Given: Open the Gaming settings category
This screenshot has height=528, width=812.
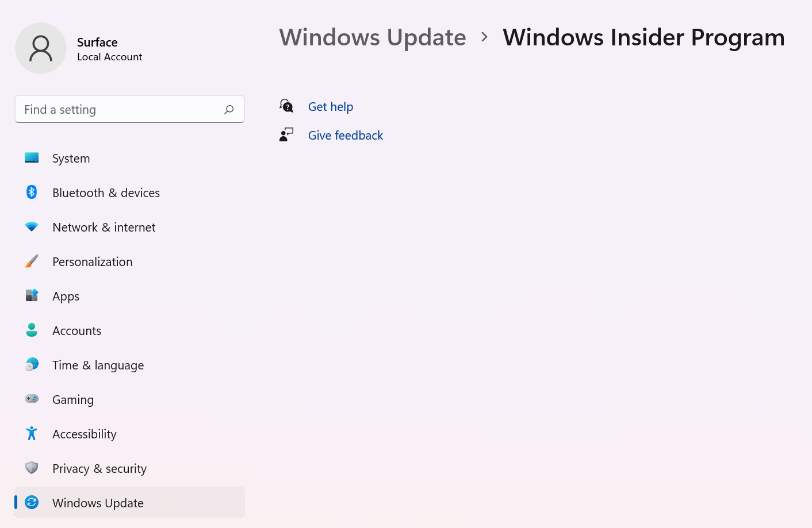Looking at the screenshot, I should (130, 399).
